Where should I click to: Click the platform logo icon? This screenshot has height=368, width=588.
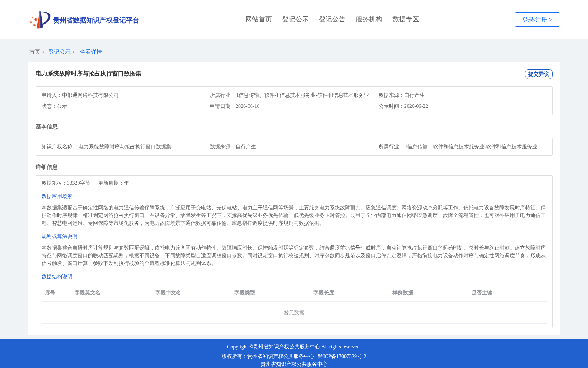click(40, 20)
